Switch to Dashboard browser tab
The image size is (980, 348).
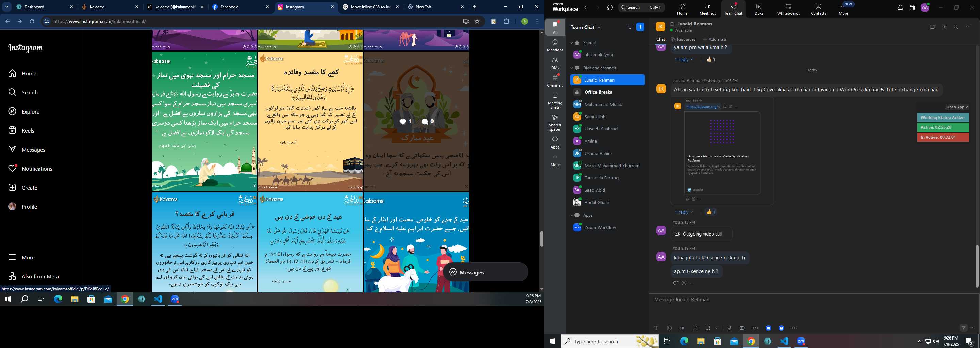point(45,7)
